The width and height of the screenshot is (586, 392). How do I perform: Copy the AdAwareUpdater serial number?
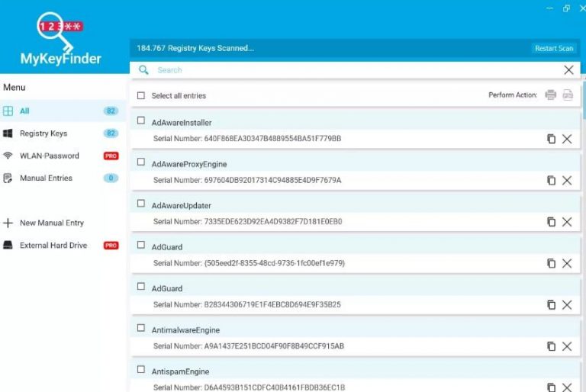point(551,222)
